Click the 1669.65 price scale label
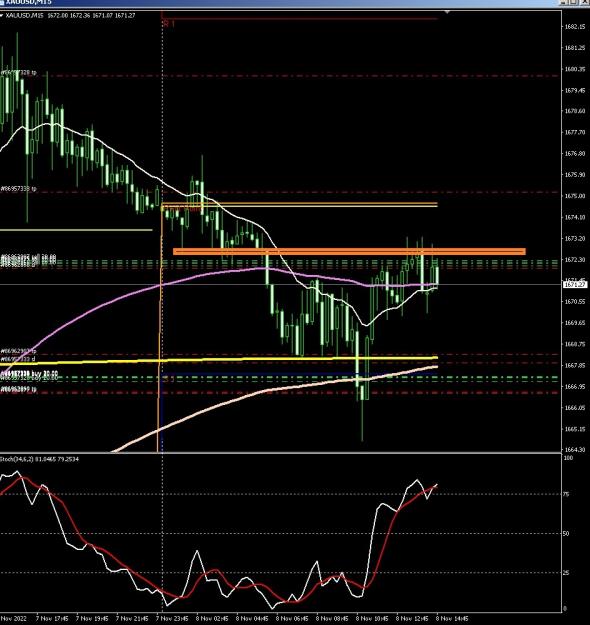Screen dimensions: 590x625 (x=574, y=323)
